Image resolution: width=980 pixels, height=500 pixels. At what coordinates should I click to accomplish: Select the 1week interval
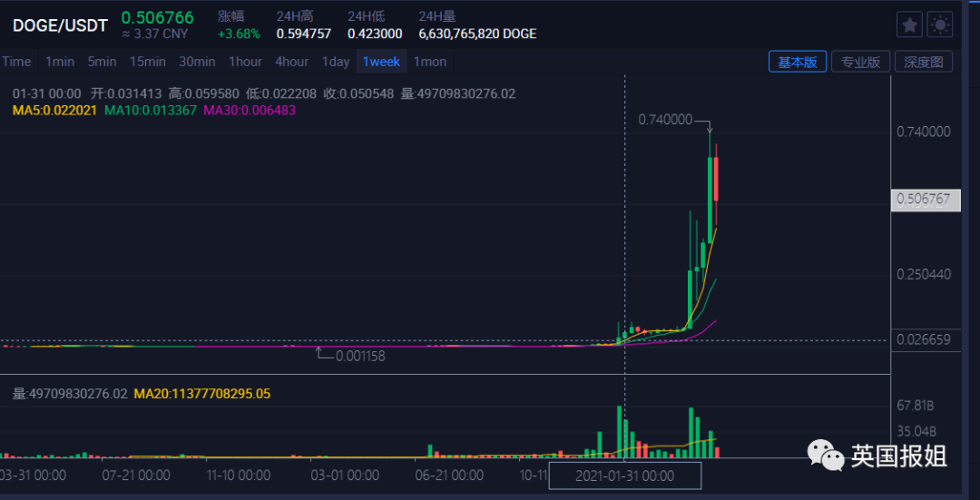(381, 61)
